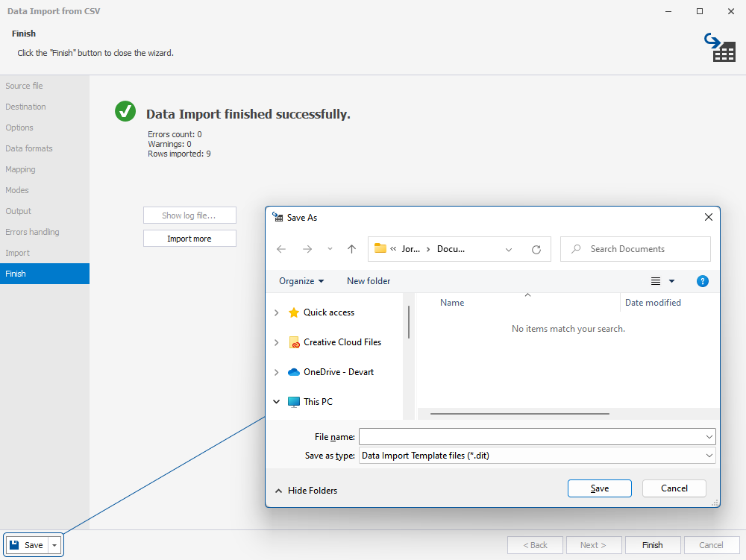Viewport: 746px width, 560px height.
Task: Open the wizard Save button dropdown arrow
Action: click(54, 545)
